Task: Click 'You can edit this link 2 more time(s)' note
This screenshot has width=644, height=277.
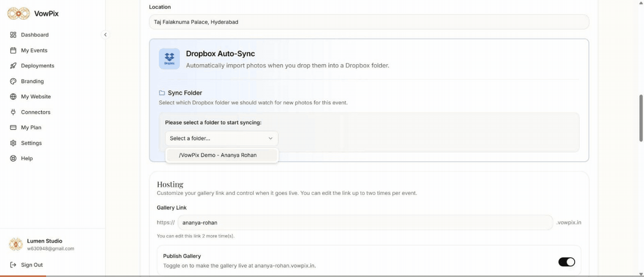Action: (x=195, y=236)
